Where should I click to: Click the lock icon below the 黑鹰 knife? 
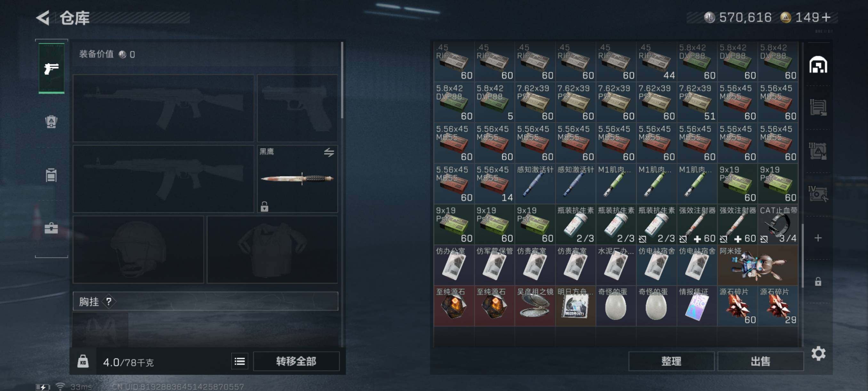coord(264,206)
